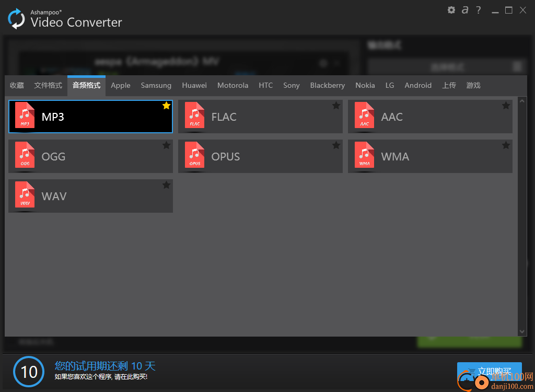Favorite AAC using its star
The height and width of the screenshot is (392, 535).
(506, 106)
